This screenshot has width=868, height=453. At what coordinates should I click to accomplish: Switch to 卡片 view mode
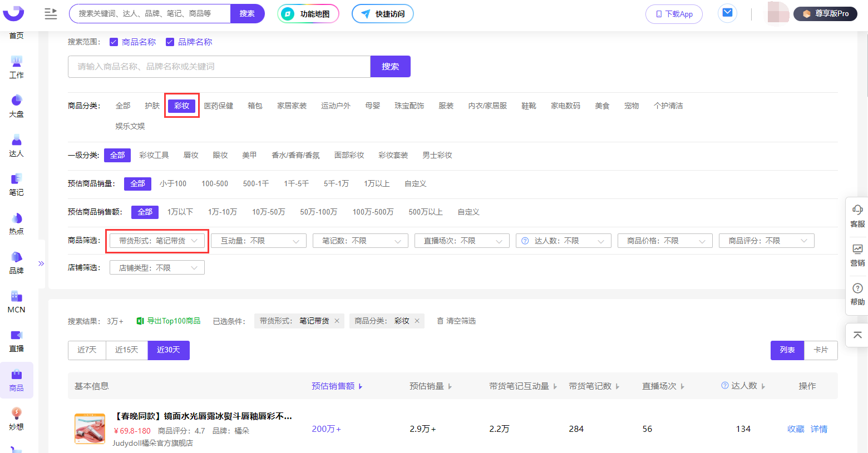click(x=821, y=350)
